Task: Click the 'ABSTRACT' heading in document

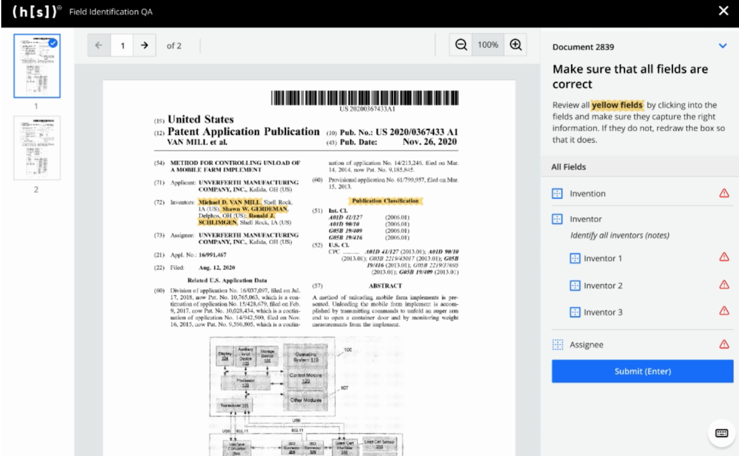Action: pyautogui.click(x=385, y=286)
